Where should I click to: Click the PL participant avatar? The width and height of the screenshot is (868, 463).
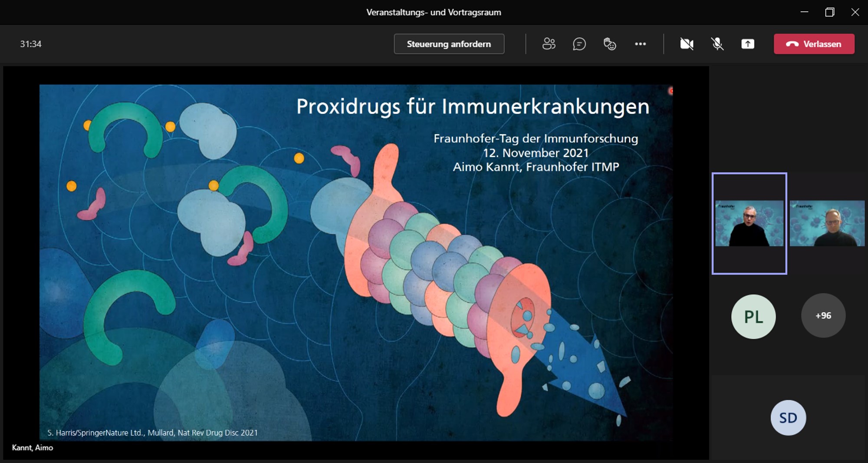[x=753, y=317]
